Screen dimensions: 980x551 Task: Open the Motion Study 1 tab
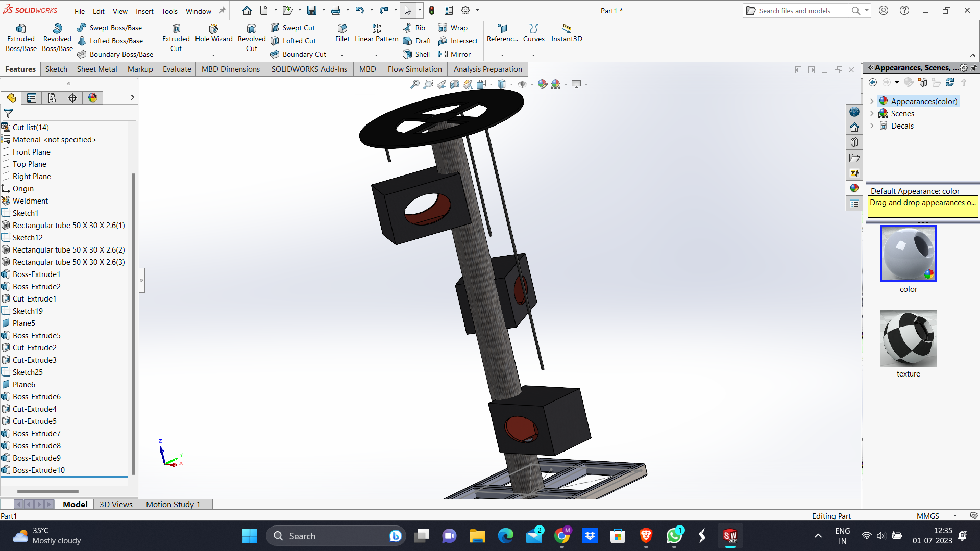click(x=173, y=504)
